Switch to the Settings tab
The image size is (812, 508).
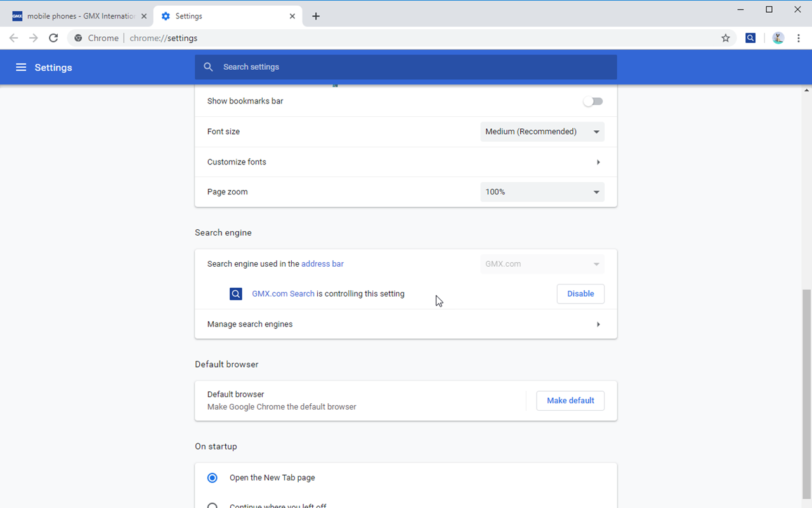[228, 17]
